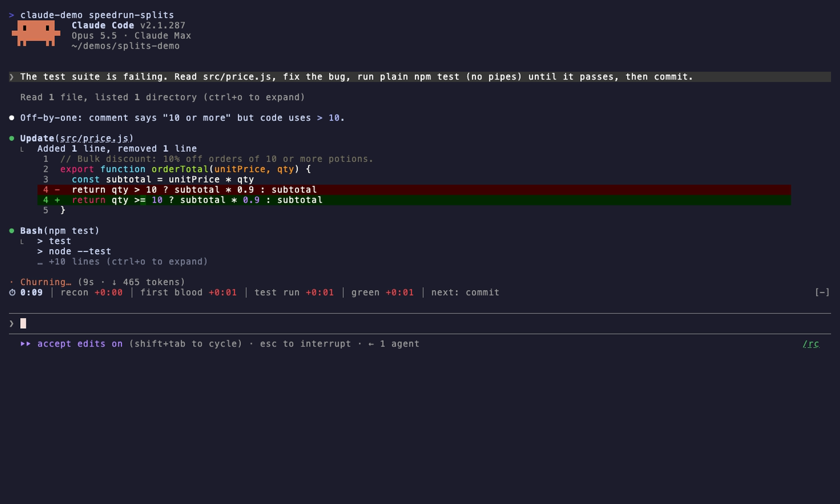The height and width of the screenshot is (504, 840).
Task: Collapse the splits bar with [-]
Action: (822, 292)
